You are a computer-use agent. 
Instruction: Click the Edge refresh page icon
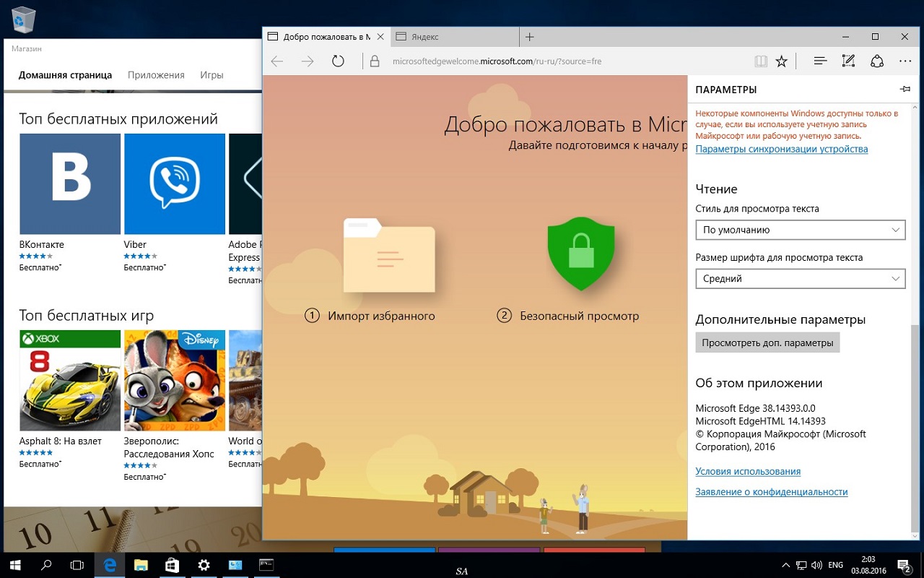[x=338, y=61]
